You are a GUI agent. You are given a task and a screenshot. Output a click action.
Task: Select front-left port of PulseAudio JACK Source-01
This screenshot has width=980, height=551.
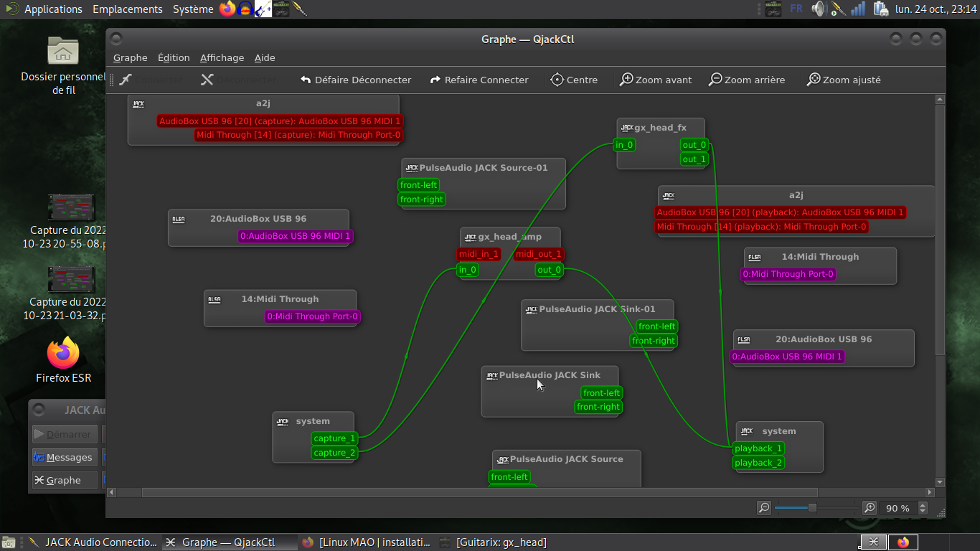pos(419,185)
